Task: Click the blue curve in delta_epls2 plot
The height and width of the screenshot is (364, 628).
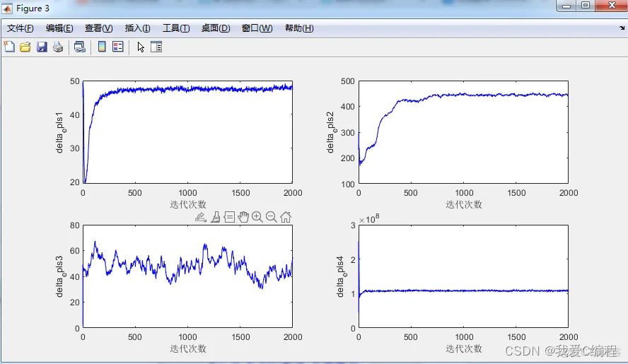Action: pyautogui.click(x=465, y=95)
